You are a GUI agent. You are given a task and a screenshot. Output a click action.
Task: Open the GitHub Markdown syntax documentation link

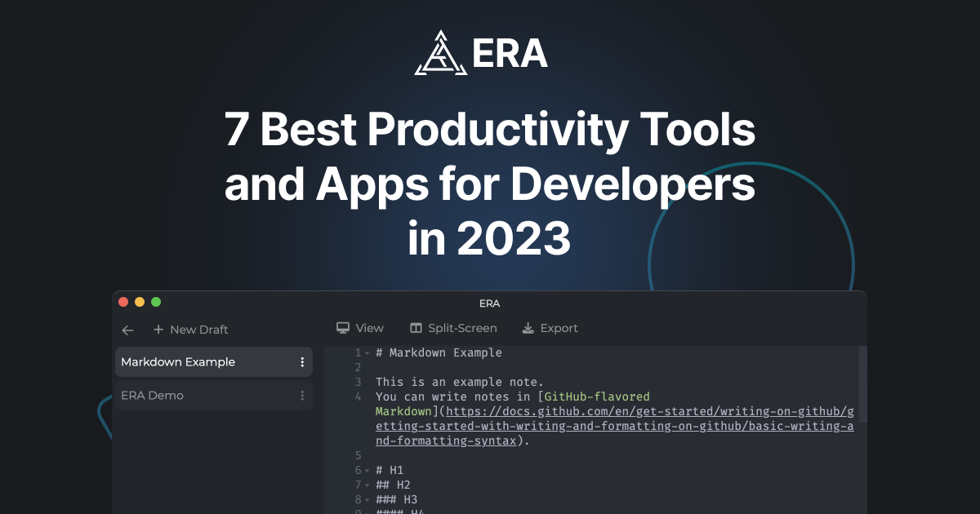pos(612,425)
